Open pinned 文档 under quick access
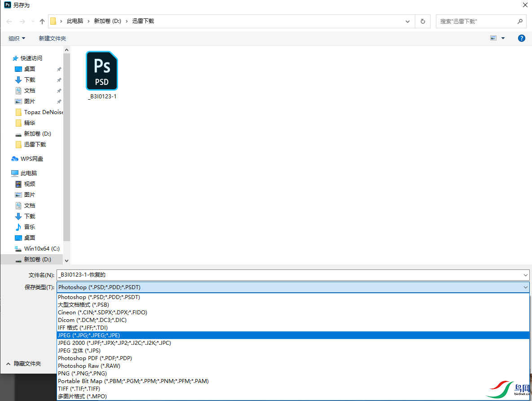The width and height of the screenshot is (532, 401). 30,91
